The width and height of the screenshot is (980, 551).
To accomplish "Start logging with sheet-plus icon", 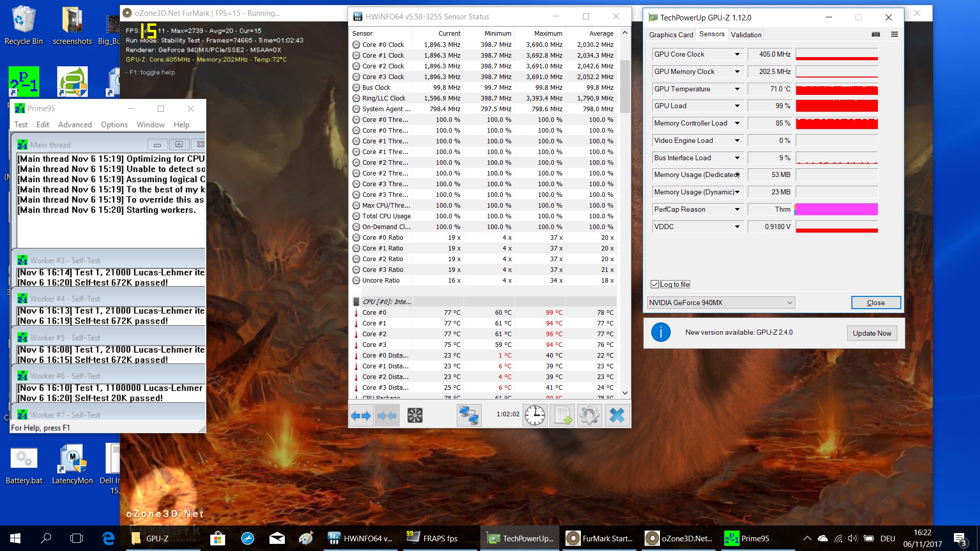I will tap(562, 416).
